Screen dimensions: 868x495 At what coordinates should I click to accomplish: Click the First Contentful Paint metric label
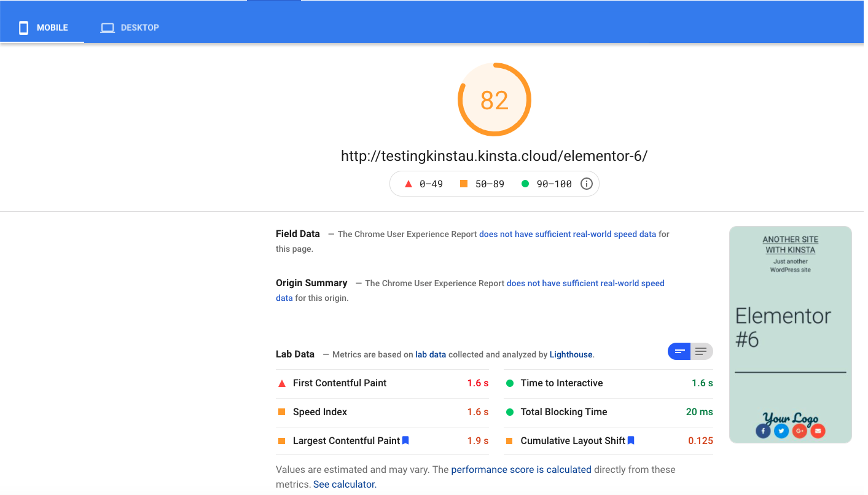click(x=340, y=383)
